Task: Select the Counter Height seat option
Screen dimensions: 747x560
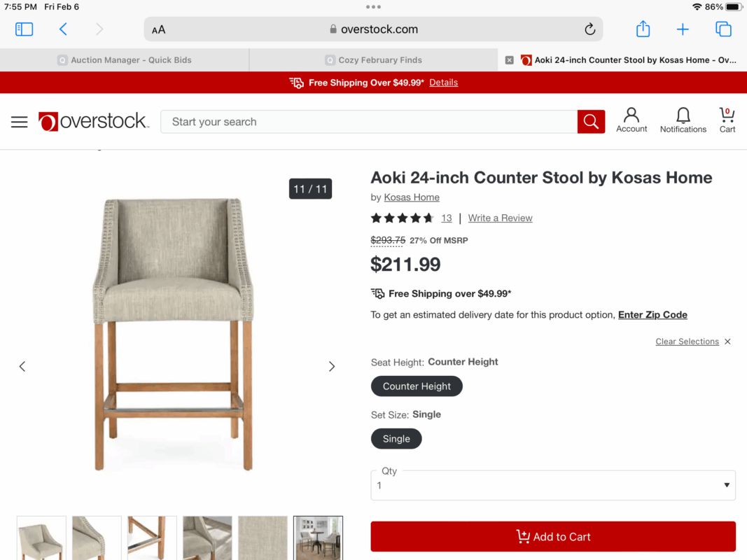Action: (x=417, y=386)
